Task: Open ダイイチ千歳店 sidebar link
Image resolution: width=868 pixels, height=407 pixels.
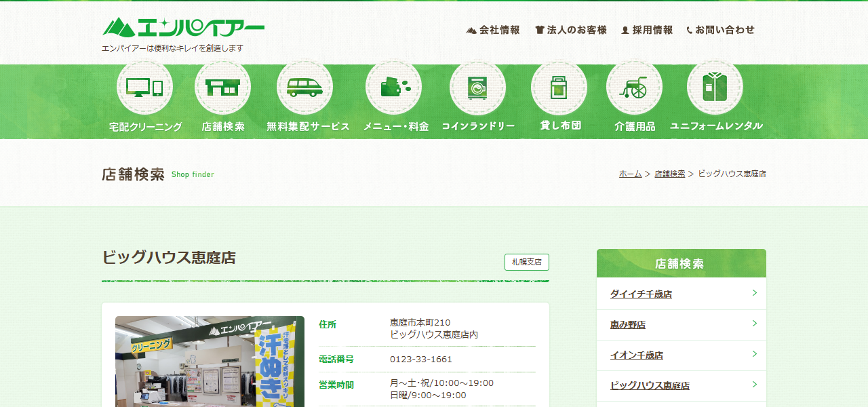Action: [x=641, y=294]
